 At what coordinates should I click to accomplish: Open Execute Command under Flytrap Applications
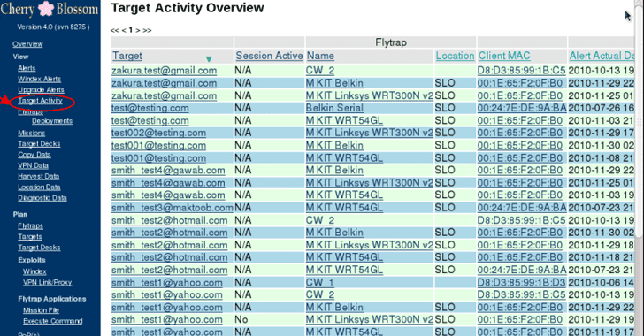tap(52, 321)
